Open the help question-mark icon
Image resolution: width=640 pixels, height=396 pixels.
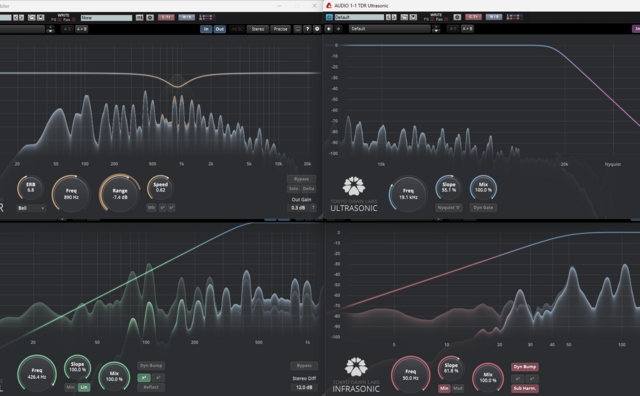[307, 29]
